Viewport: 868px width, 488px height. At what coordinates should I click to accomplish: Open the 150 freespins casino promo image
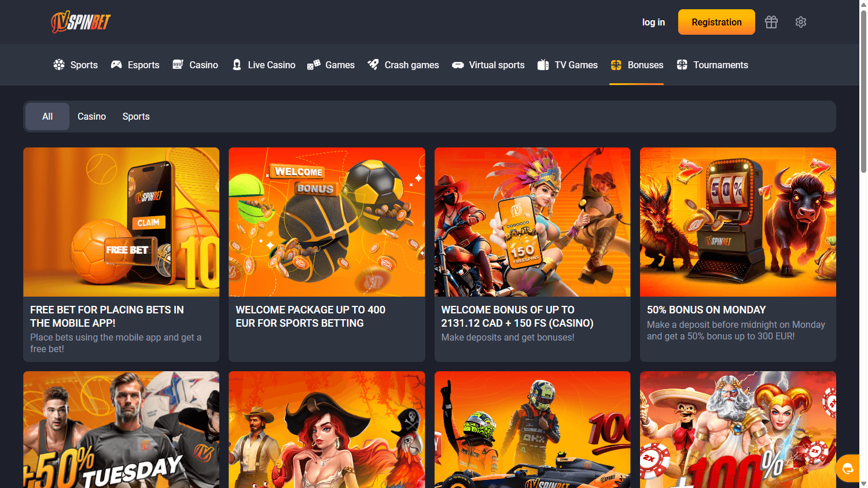(x=532, y=222)
